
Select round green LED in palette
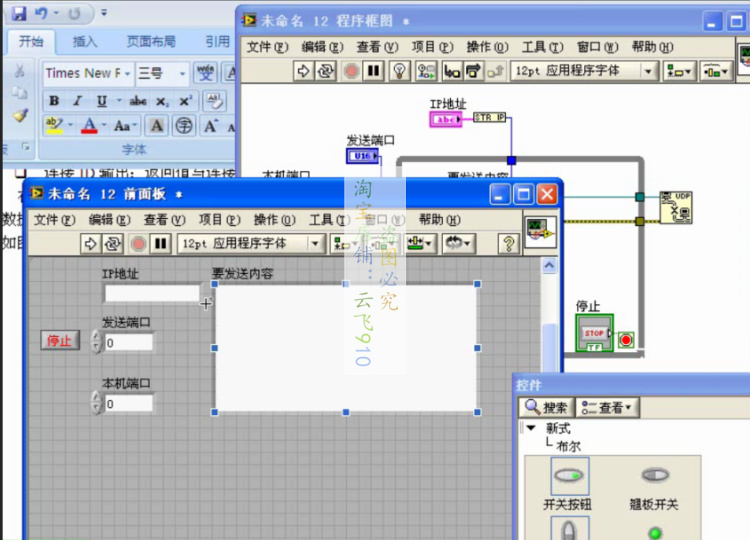[655, 532]
